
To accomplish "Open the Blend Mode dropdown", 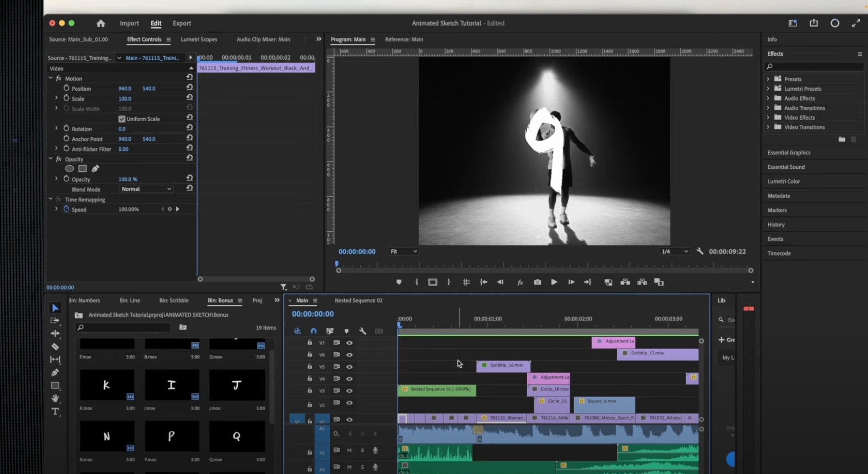I will (146, 189).
